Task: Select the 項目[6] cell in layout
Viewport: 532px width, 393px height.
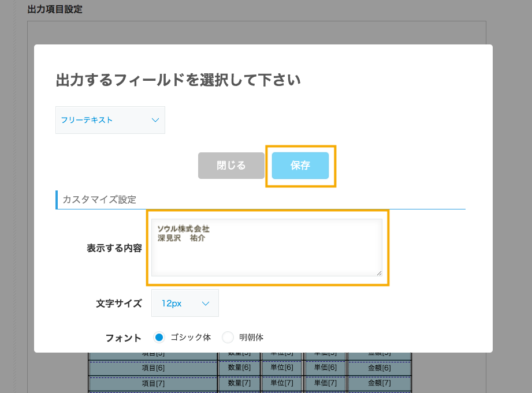Action: click(x=153, y=368)
